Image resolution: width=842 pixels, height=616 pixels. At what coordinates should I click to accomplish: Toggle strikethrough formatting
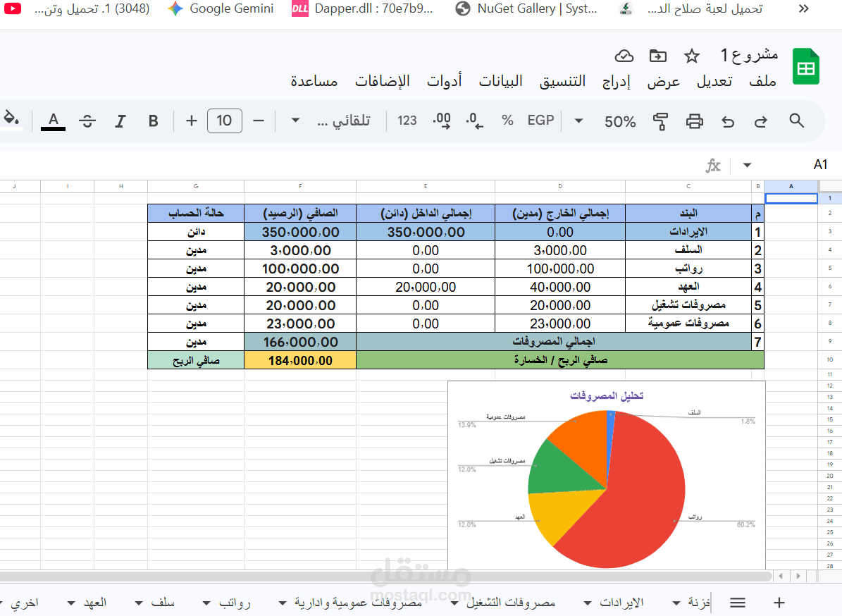[x=87, y=121]
